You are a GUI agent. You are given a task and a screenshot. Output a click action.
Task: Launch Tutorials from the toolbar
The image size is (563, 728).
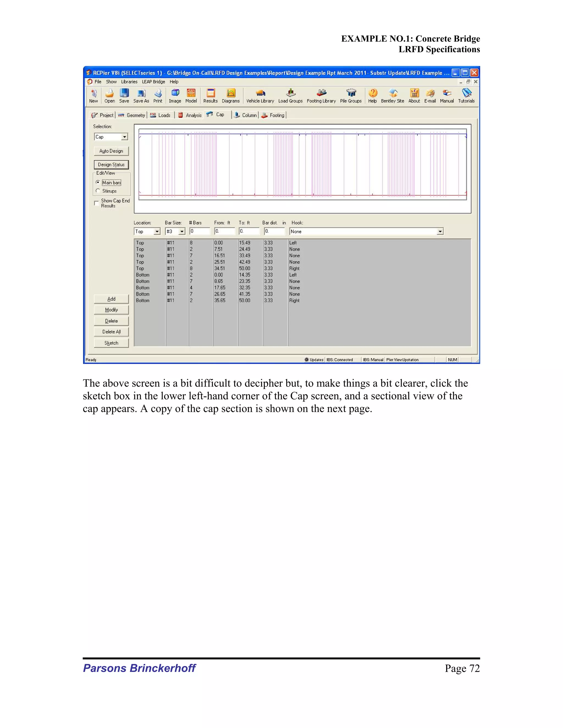[x=466, y=96]
